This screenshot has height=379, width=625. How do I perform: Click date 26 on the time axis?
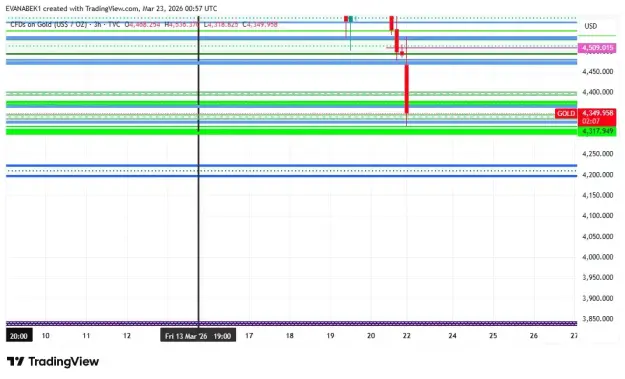point(534,336)
